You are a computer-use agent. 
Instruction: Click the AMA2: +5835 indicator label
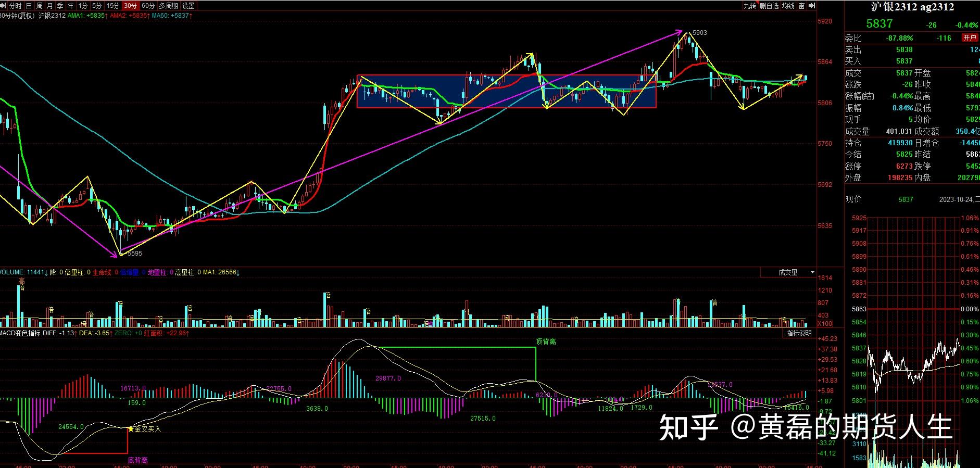pyautogui.click(x=130, y=16)
